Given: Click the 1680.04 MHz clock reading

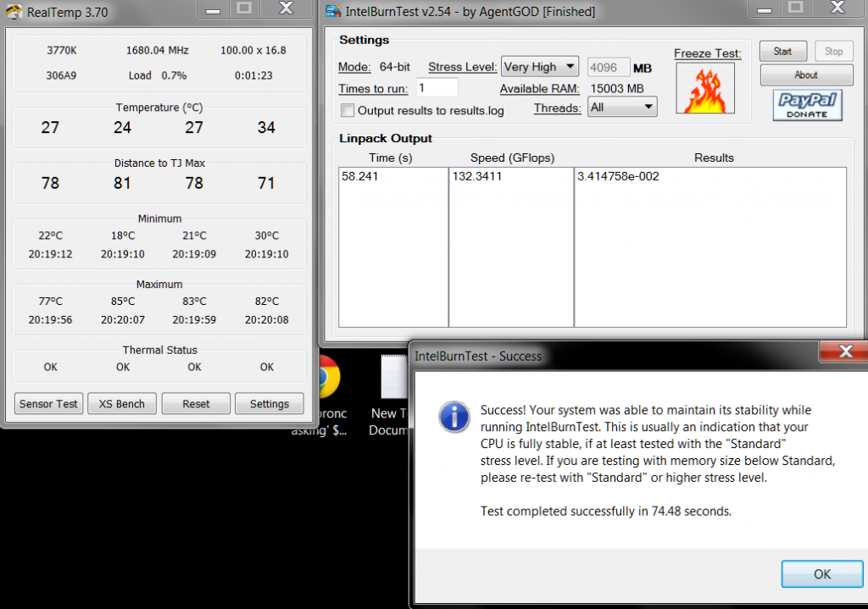Looking at the screenshot, I should point(157,50).
